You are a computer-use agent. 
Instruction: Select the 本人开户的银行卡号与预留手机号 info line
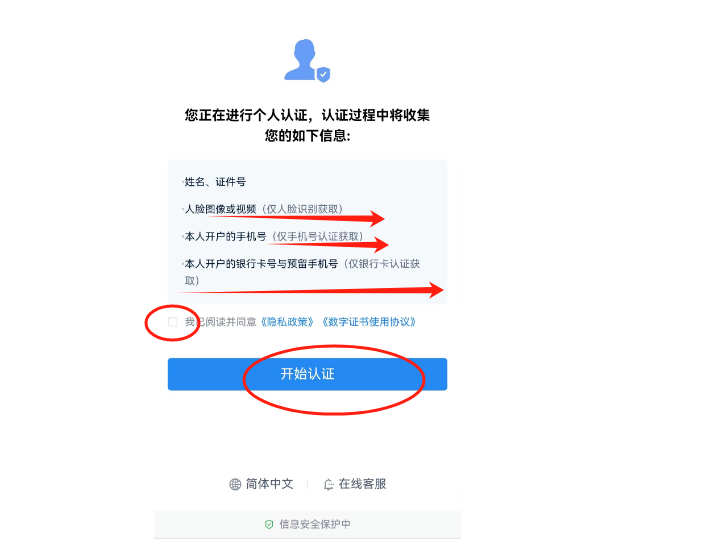302,272
